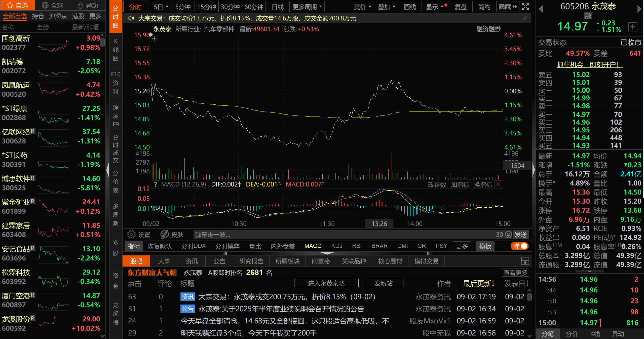Collapse left watchlist panel arrow
This screenshot has width=644, height=339.
pos(108,170)
